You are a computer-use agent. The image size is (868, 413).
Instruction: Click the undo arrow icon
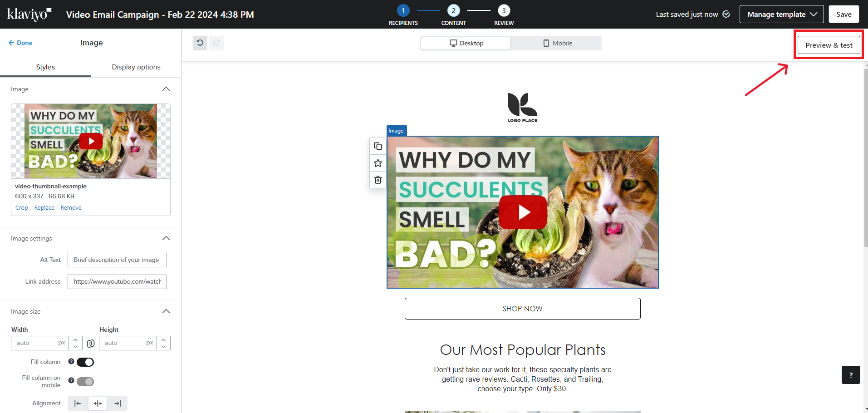click(x=200, y=43)
